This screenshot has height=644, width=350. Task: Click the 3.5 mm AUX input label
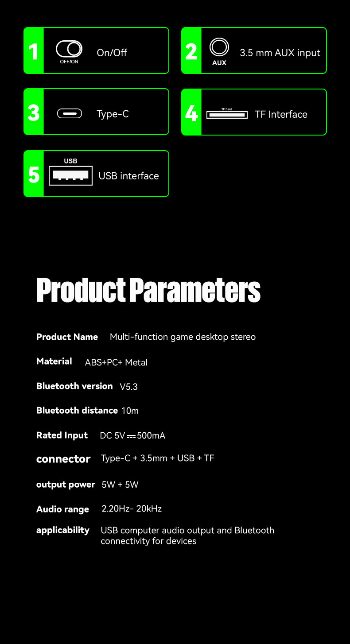pos(280,53)
